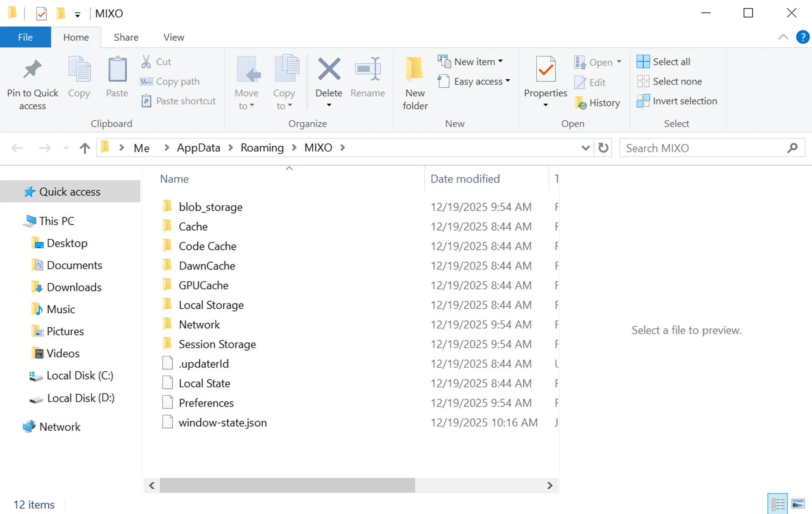Click the History icon in Open group
The height and width of the screenshot is (514, 812).
point(581,103)
